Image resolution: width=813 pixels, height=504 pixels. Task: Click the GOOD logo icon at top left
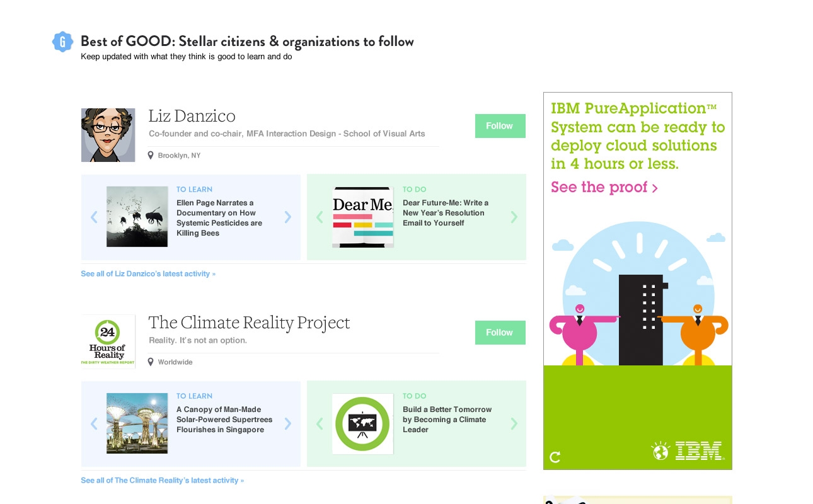click(x=62, y=42)
